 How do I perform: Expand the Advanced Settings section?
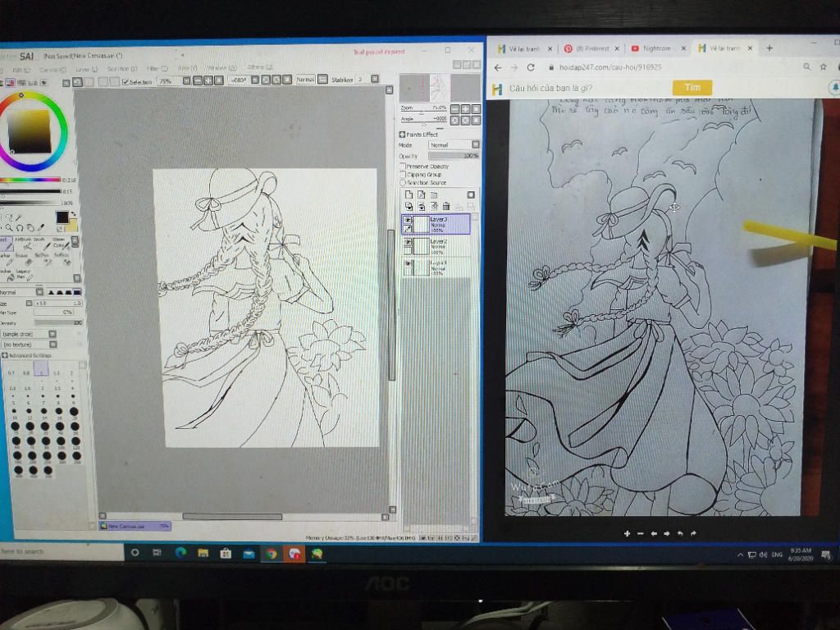5,355
